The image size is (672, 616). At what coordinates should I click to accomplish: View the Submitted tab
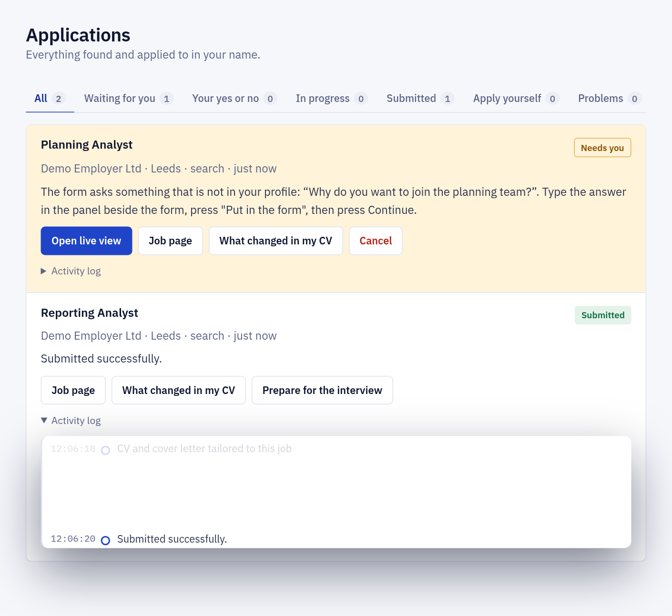click(x=420, y=99)
